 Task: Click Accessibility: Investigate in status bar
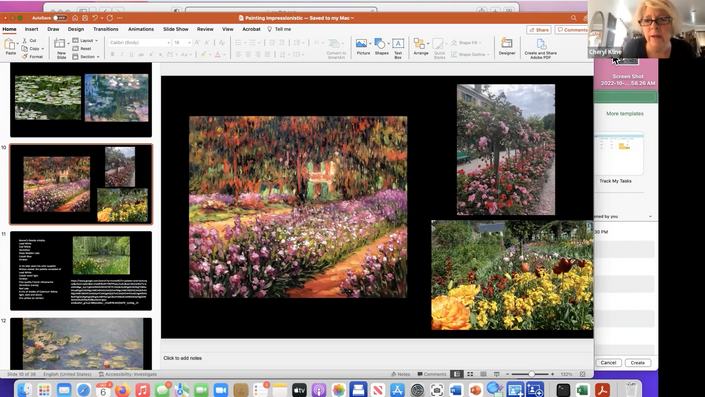tap(128, 374)
